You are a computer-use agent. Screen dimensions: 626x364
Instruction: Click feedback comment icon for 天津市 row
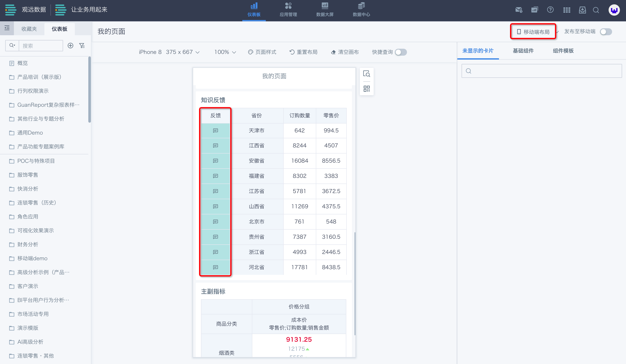(215, 131)
